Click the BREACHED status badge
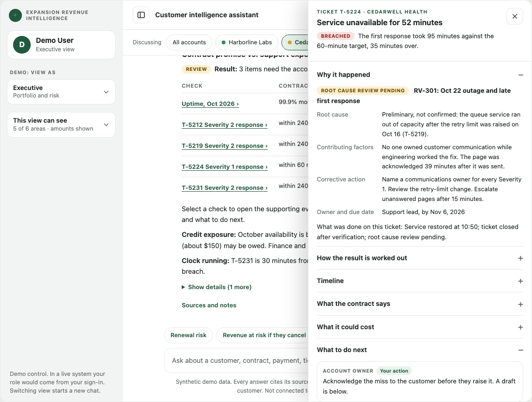Screen dimensions: 532x402 (x=335, y=36)
